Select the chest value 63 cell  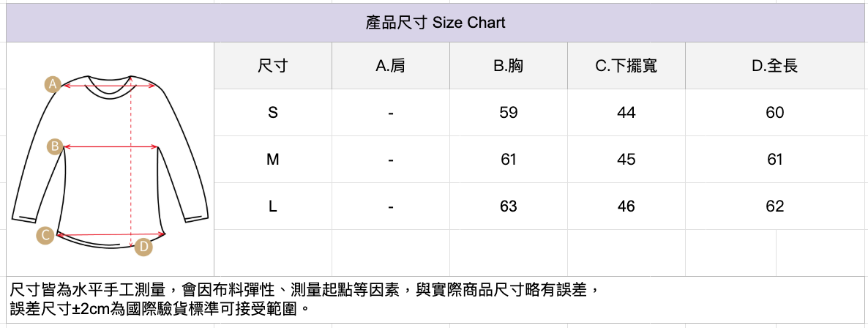(x=509, y=206)
